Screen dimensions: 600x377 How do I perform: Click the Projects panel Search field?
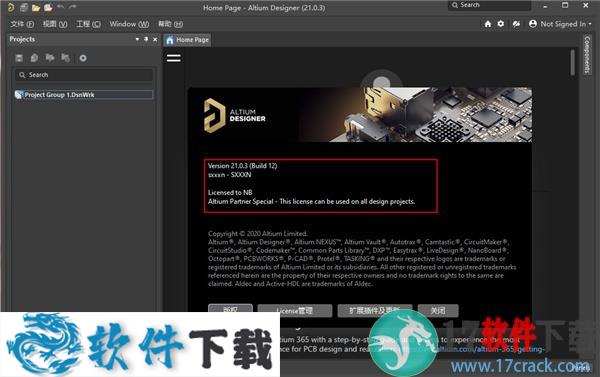click(x=84, y=75)
